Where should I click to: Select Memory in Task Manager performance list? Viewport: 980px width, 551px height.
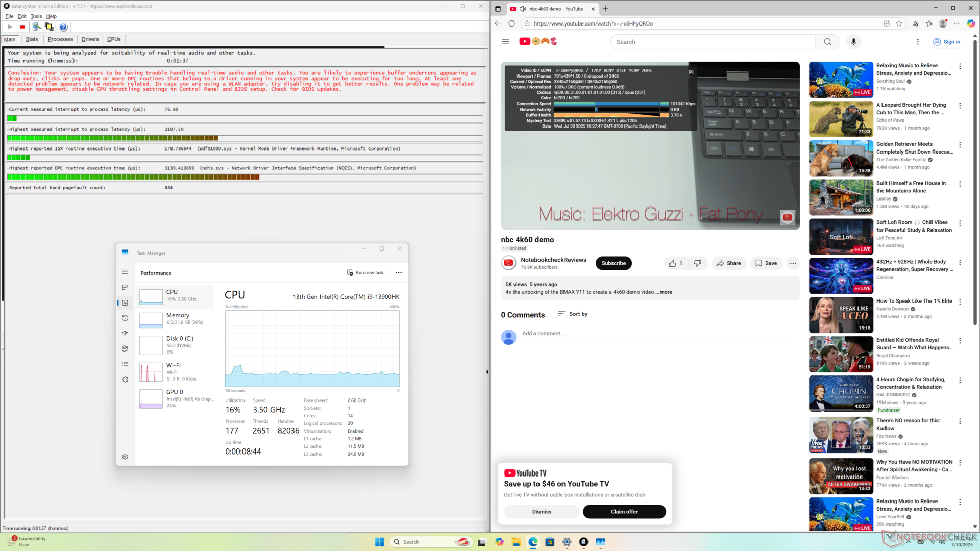(x=175, y=319)
